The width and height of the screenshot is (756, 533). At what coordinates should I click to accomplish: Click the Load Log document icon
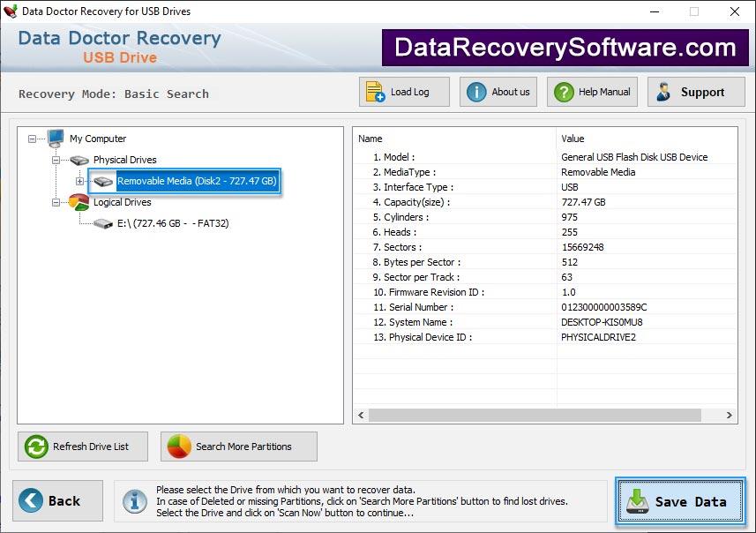coord(375,92)
